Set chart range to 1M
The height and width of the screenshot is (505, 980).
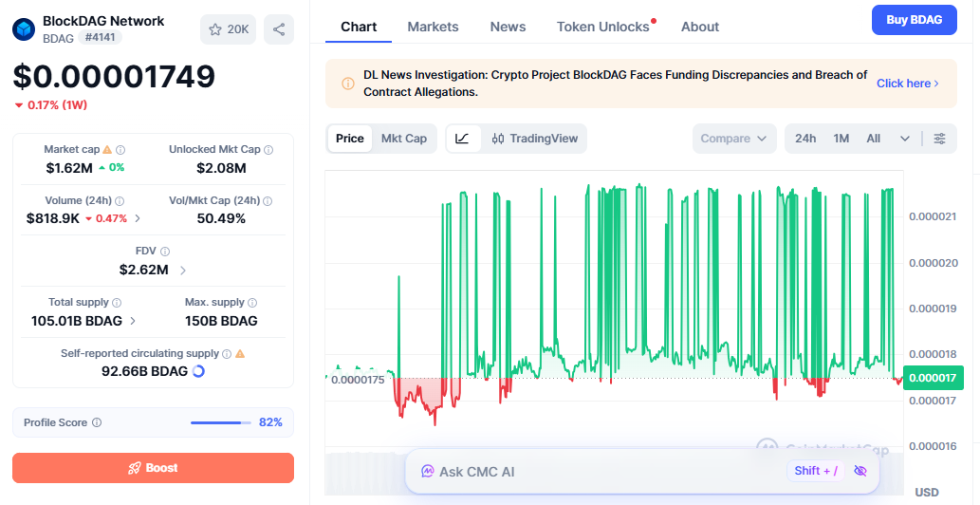tap(841, 139)
